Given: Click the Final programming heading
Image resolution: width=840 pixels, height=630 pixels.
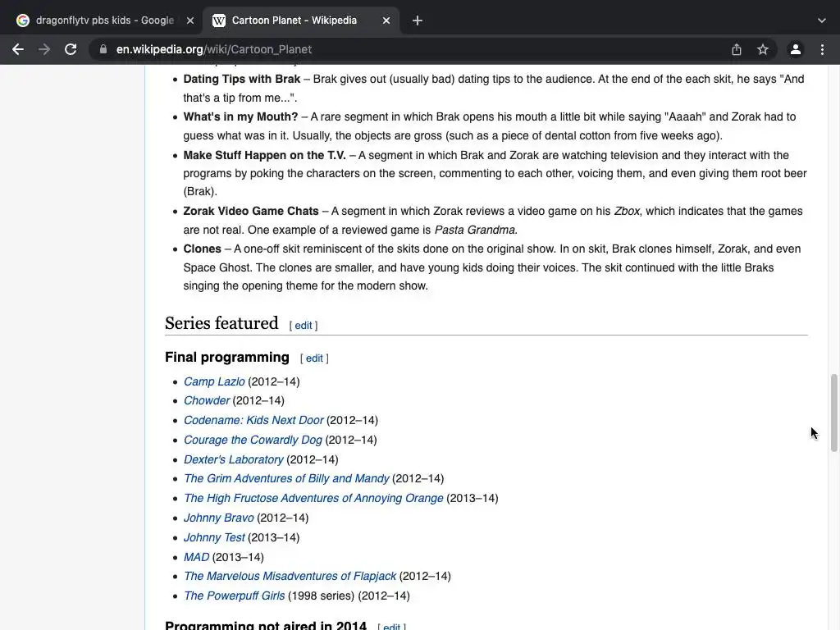Looking at the screenshot, I should 227,358.
